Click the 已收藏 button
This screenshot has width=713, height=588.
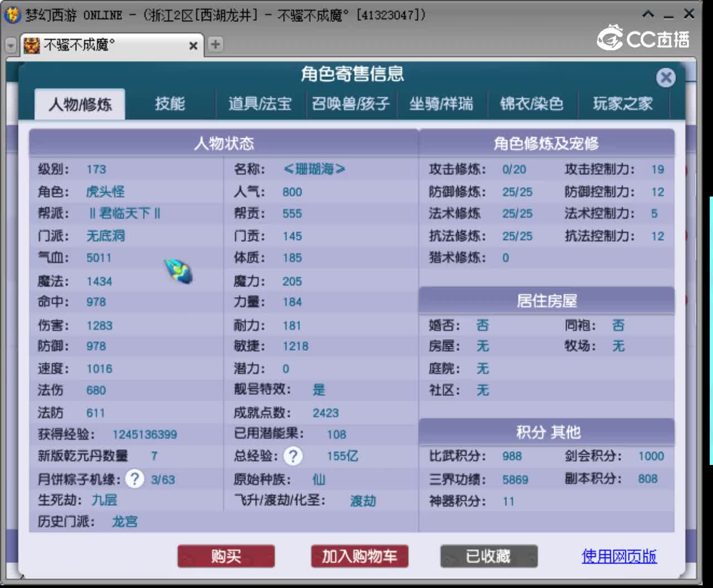(x=489, y=556)
